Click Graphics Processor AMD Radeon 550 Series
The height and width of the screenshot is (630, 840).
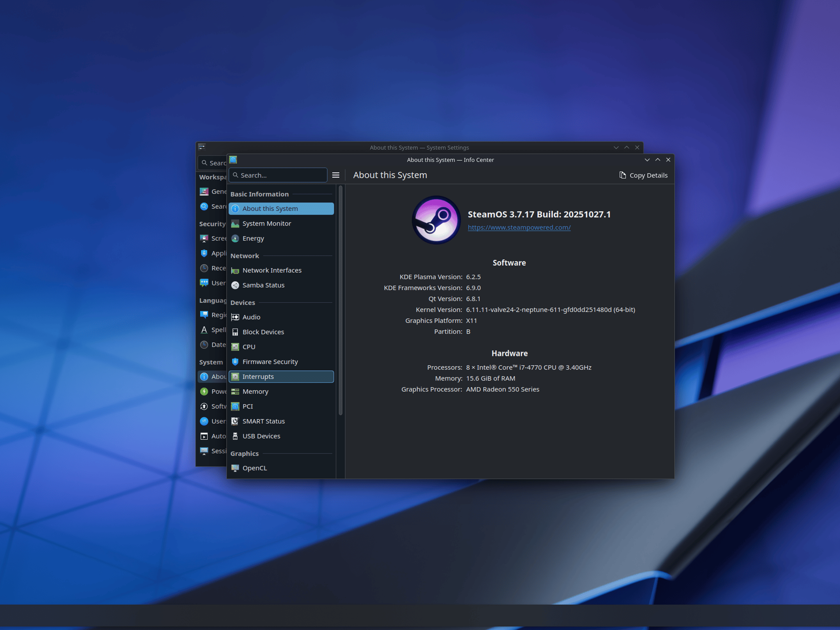(502, 389)
